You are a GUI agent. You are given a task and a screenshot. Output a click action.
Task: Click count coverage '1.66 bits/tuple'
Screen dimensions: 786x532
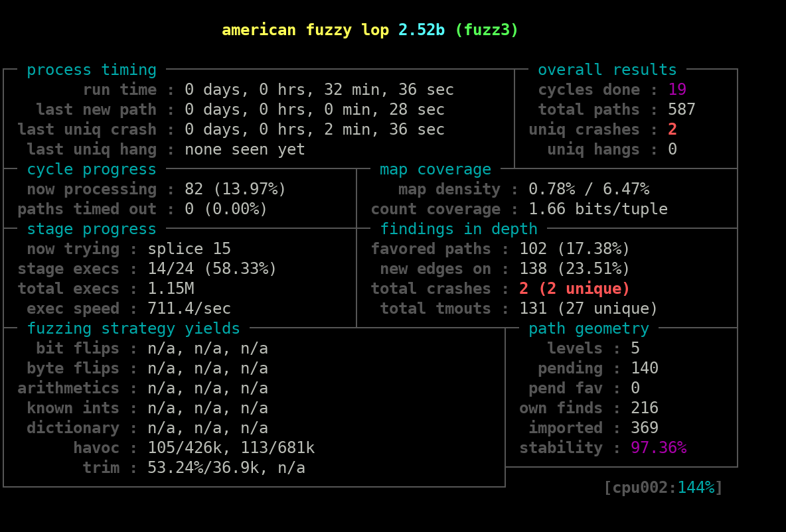[x=597, y=209]
